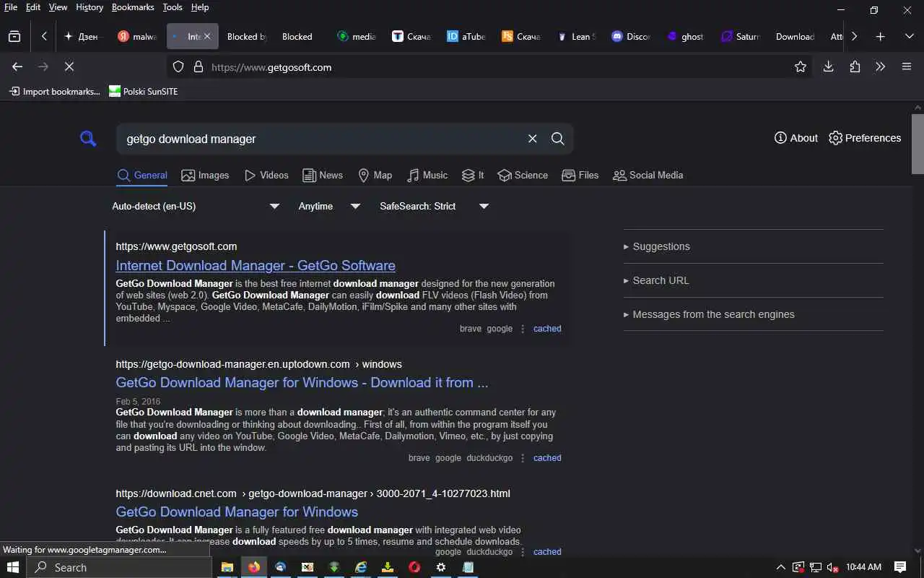Open Internet Download Manager - GetGo Software result

256,265
